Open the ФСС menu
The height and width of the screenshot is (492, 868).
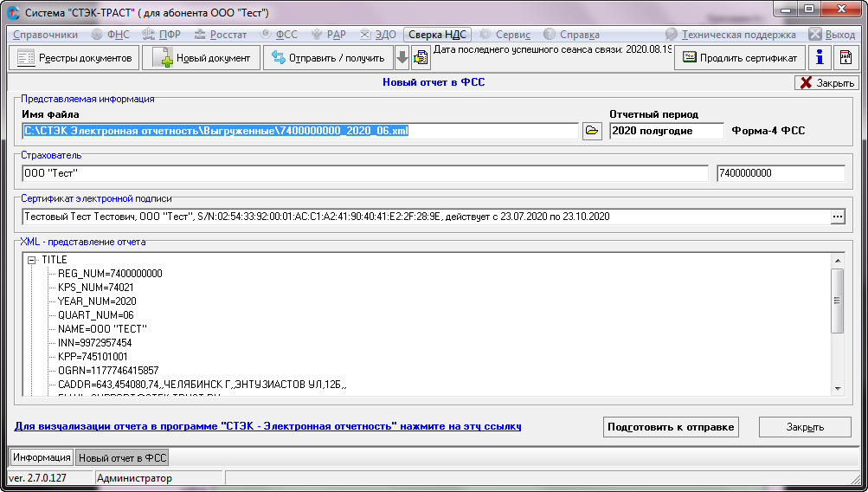click(x=279, y=35)
